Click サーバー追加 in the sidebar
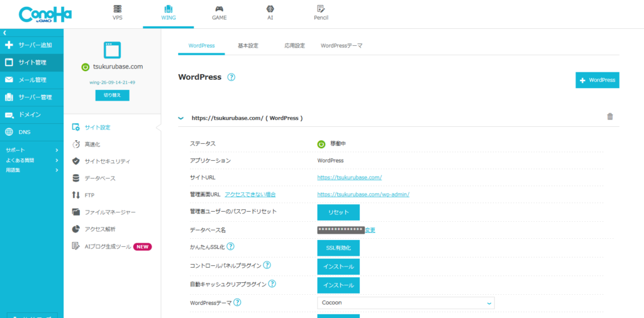 tap(31, 45)
